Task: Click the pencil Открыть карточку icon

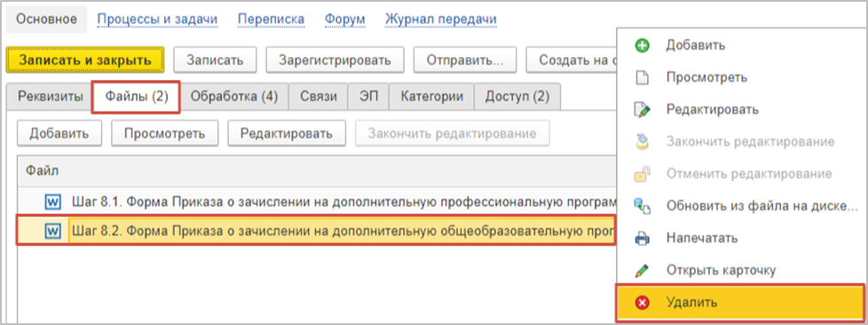Action: point(642,271)
